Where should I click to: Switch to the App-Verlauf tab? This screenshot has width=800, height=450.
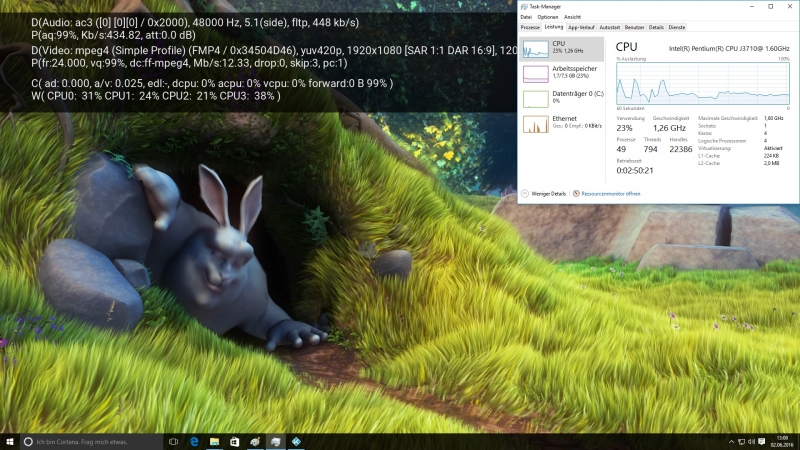tap(581, 28)
